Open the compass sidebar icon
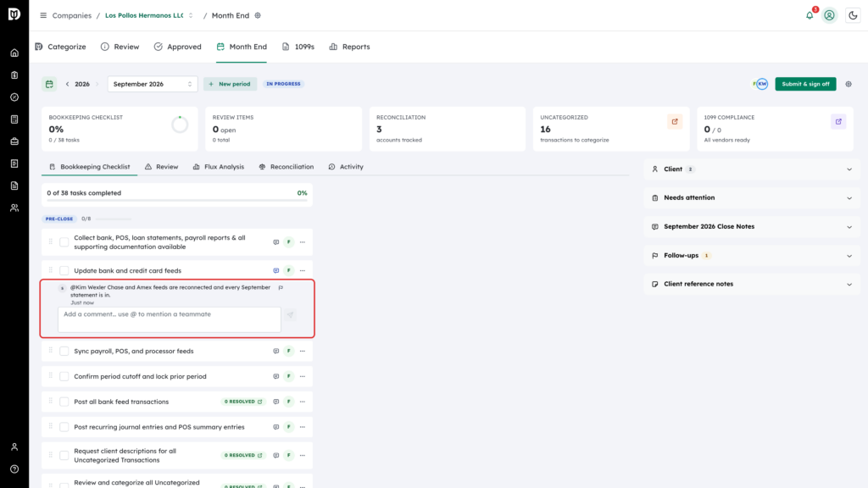This screenshot has height=488, width=868. [x=14, y=97]
